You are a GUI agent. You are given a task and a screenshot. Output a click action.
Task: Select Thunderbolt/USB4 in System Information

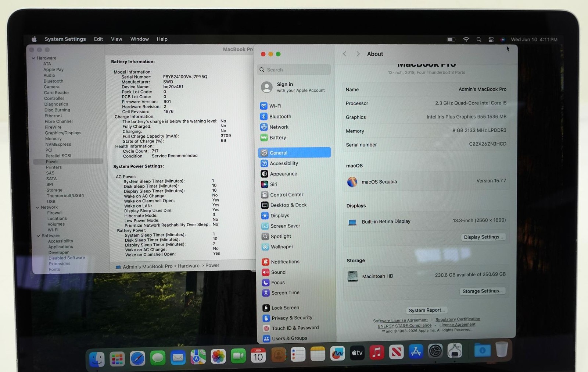point(65,196)
